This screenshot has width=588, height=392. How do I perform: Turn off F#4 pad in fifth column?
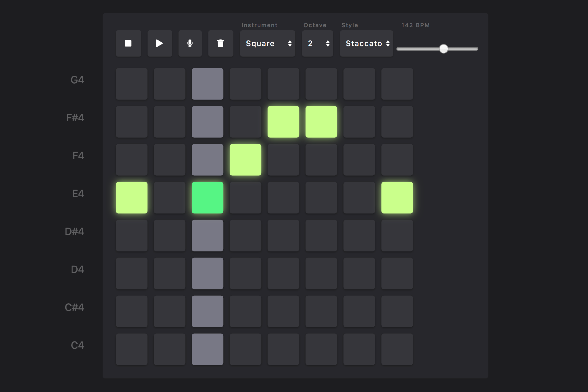(283, 122)
